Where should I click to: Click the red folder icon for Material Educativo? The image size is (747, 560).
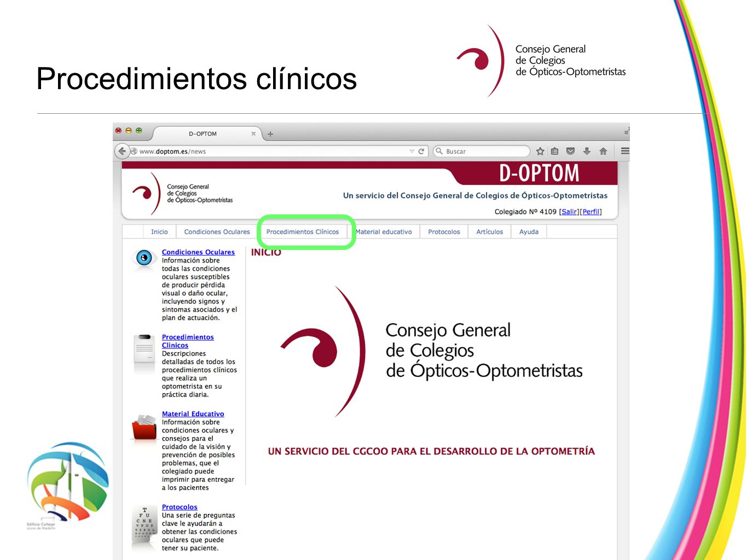(144, 428)
